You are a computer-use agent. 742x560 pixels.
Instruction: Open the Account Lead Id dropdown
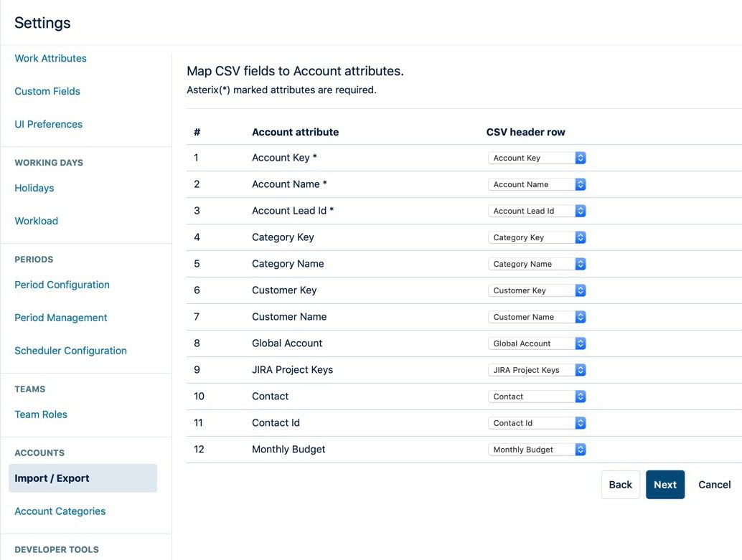[537, 211]
